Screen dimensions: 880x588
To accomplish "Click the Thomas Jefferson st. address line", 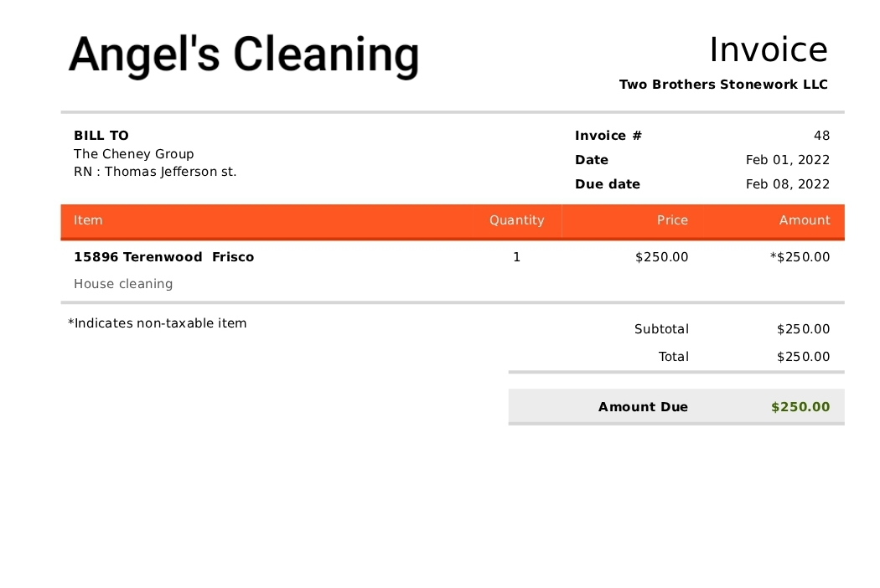I will coord(155,172).
